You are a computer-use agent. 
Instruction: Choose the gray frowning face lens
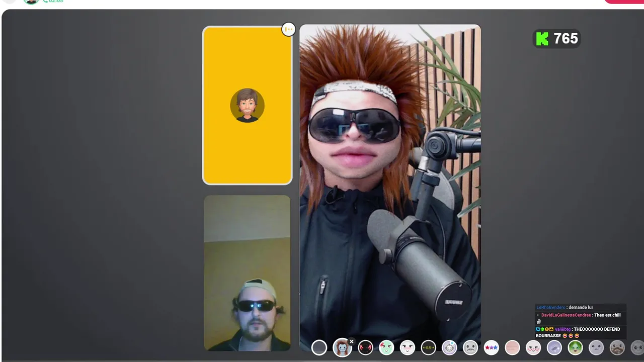[470, 347]
